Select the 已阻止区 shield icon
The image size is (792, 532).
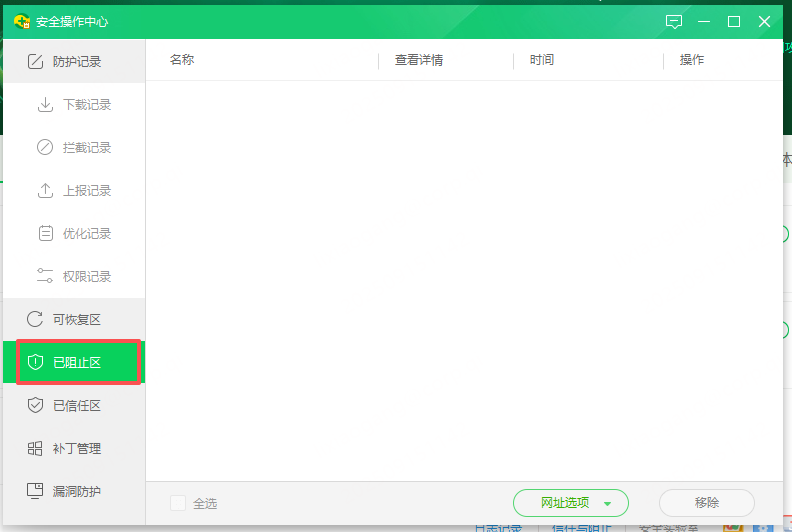[x=35, y=362]
